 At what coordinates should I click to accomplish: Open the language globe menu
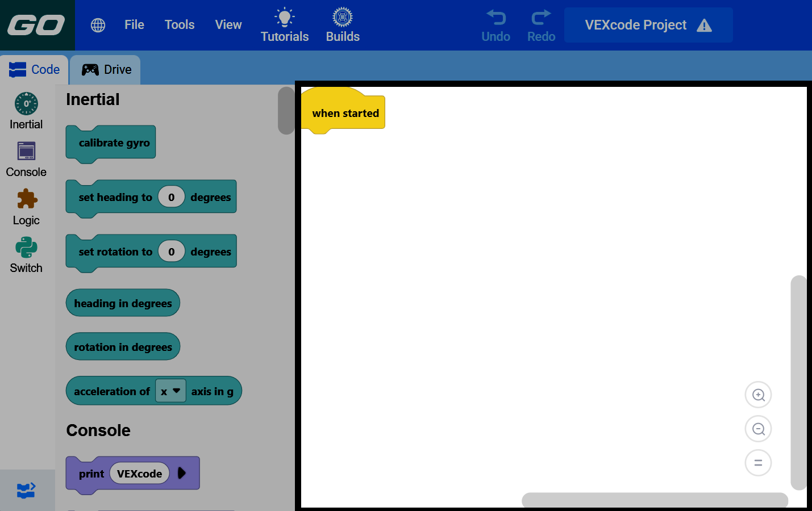coord(98,25)
